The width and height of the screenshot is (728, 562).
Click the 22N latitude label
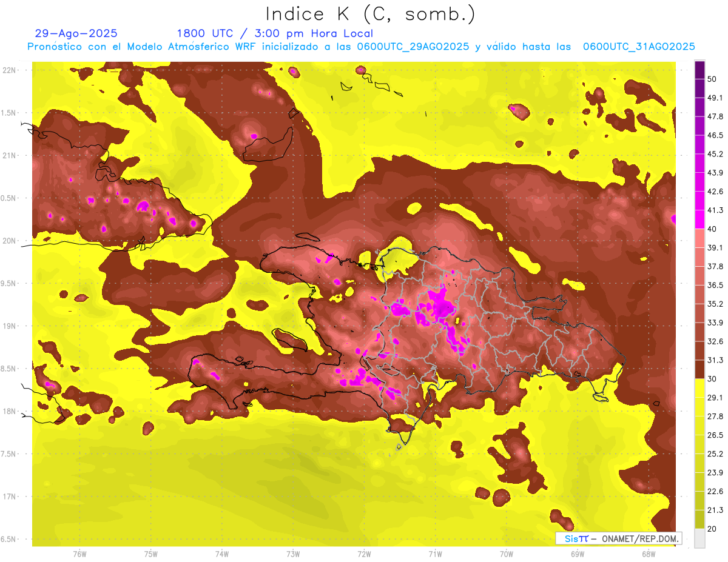pyautogui.click(x=10, y=70)
